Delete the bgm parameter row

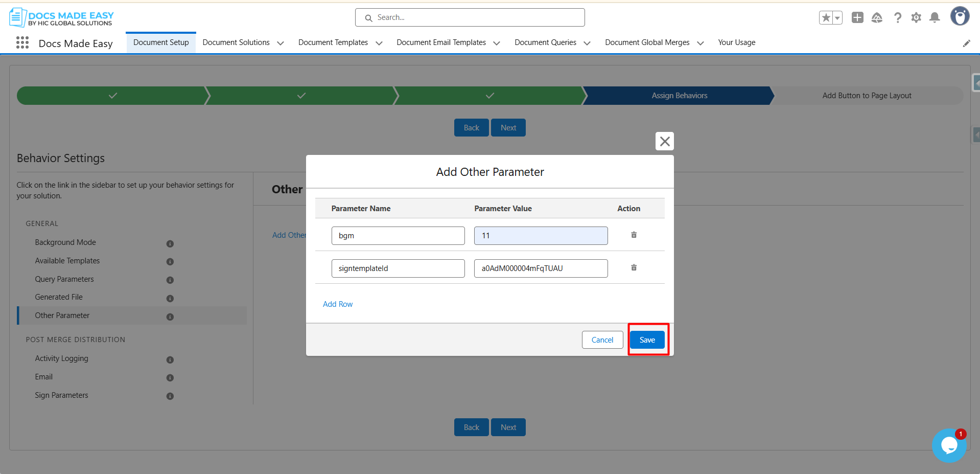tap(634, 235)
